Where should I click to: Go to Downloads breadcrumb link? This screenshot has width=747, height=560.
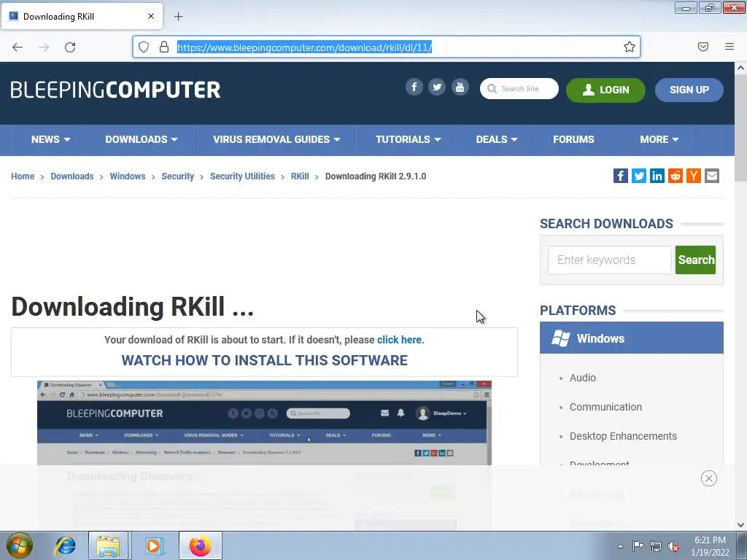coord(72,176)
